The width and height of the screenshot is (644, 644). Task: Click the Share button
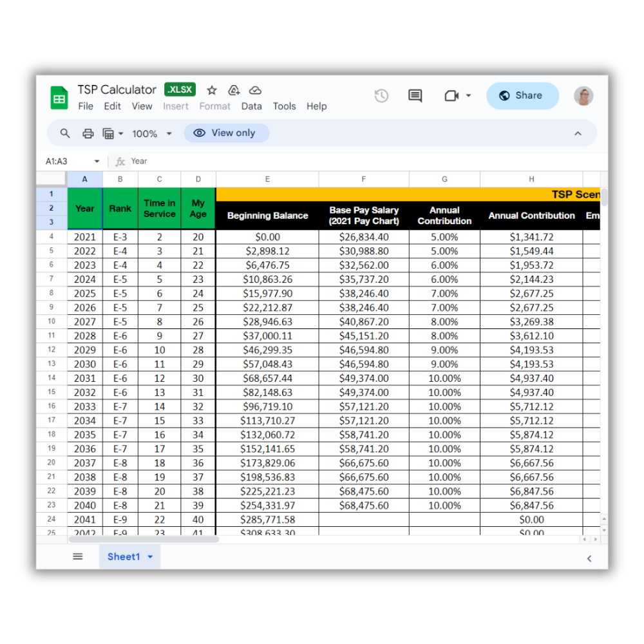coord(522,95)
